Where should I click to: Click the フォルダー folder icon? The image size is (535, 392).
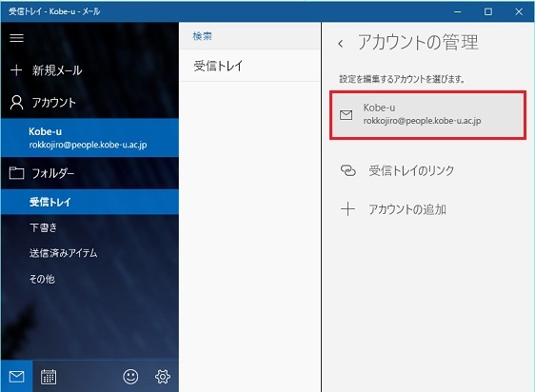click(16, 173)
